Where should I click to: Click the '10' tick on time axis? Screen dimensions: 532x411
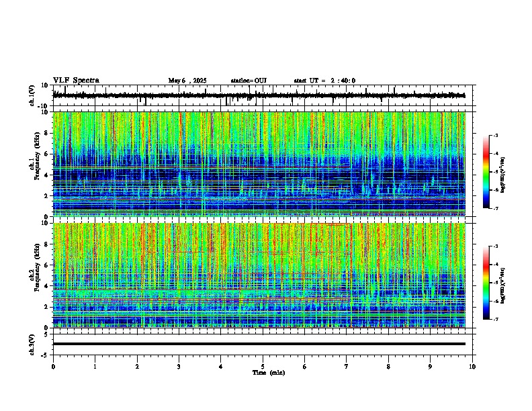[x=472, y=366]
